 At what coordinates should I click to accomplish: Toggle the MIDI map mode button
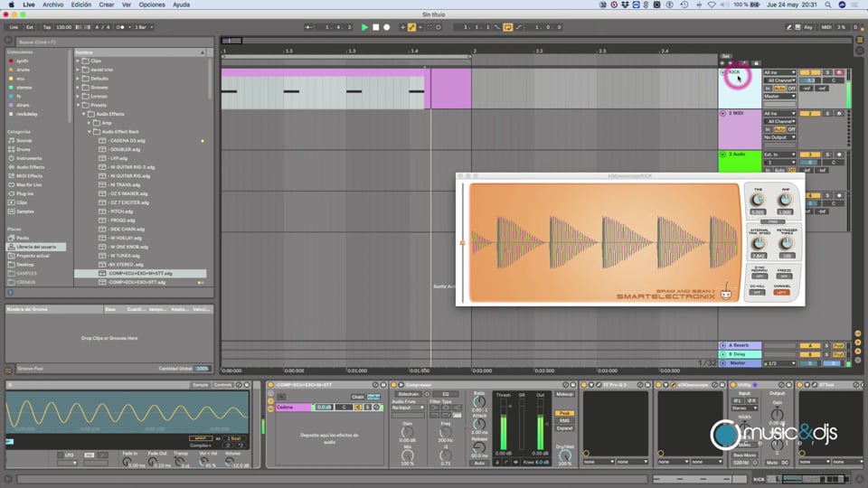pyautogui.click(x=826, y=27)
